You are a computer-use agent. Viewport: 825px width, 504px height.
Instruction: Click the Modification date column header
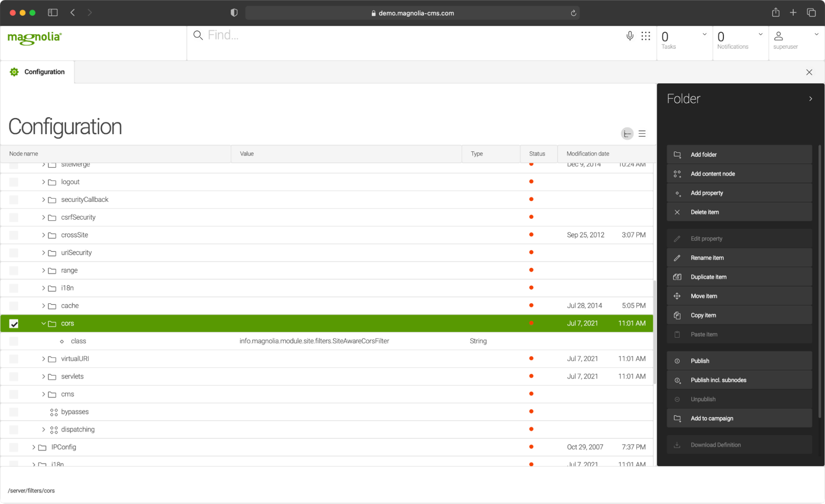pyautogui.click(x=588, y=154)
